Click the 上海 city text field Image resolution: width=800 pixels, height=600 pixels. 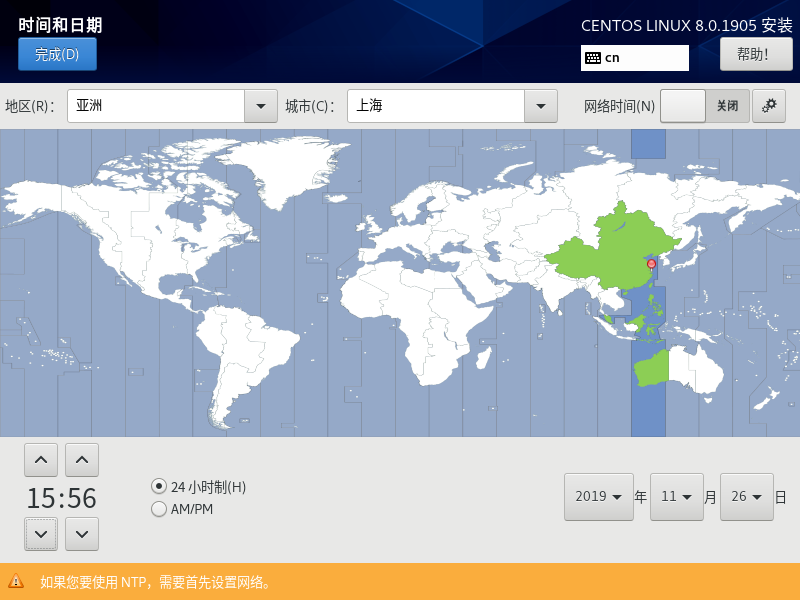(x=436, y=106)
